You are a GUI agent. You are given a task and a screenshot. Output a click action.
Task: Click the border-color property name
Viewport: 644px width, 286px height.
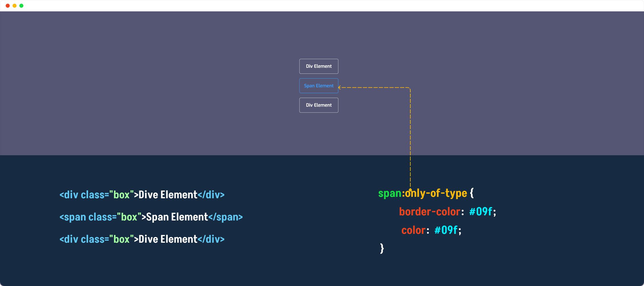click(x=430, y=212)
